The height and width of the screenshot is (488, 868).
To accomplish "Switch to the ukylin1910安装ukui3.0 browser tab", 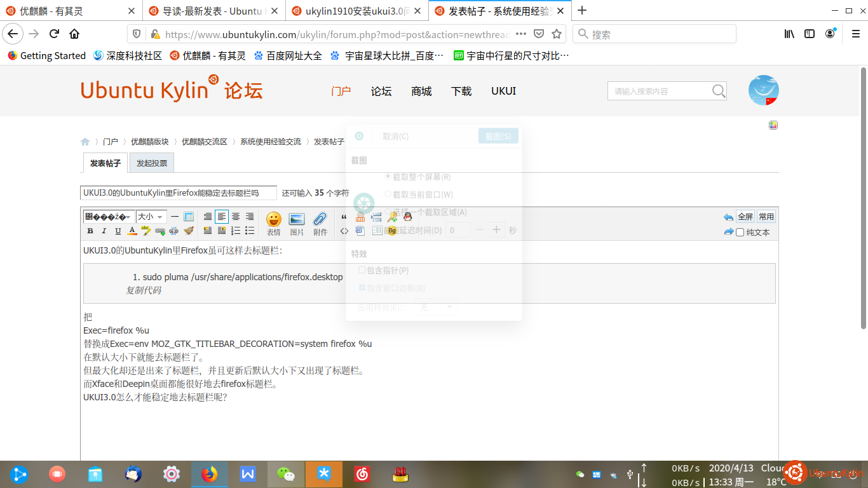I will [357, 11].
